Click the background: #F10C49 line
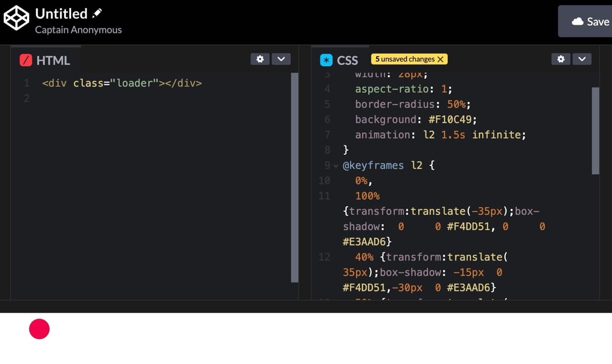612x364 pixels. [x=416, y=119]
